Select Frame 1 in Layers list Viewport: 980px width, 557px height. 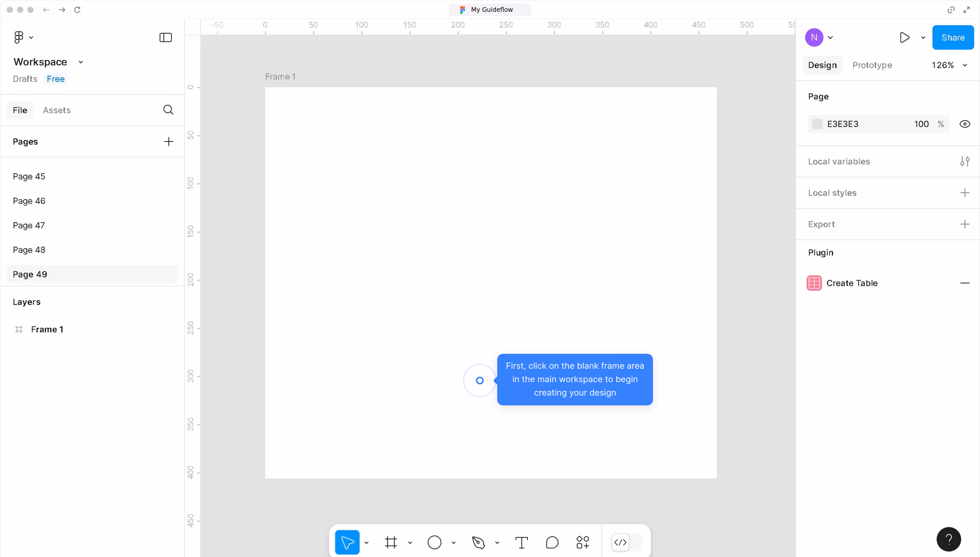(x=47, y=329)
